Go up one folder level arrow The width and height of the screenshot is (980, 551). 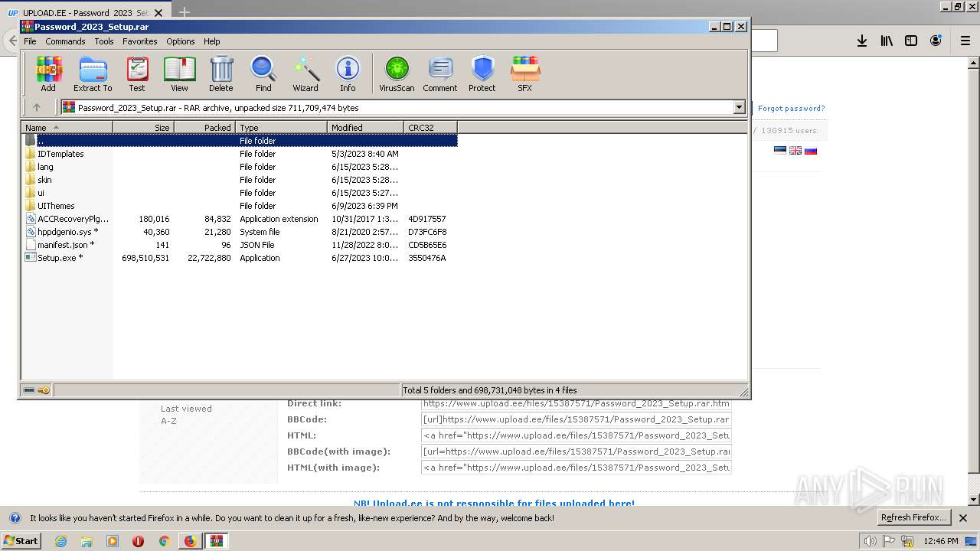36,108
